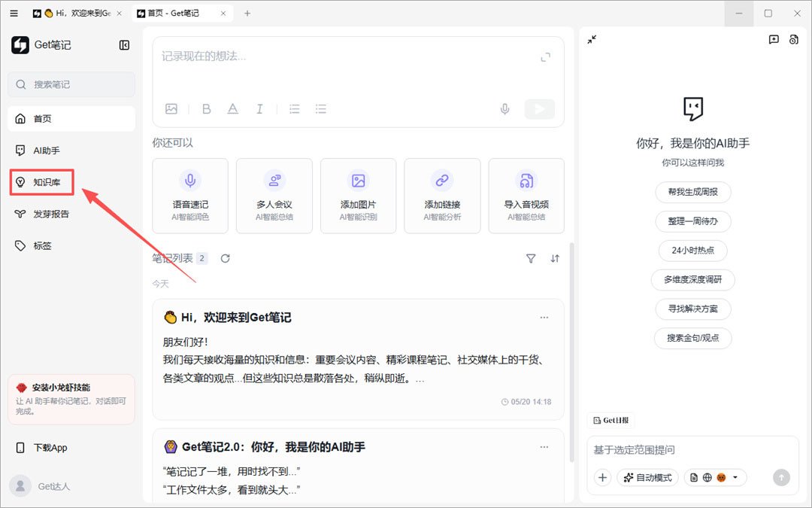Screen dimensions: 812x508
Task: Apply text color formatting (A icon)
Action: click(x=233, y=109)
